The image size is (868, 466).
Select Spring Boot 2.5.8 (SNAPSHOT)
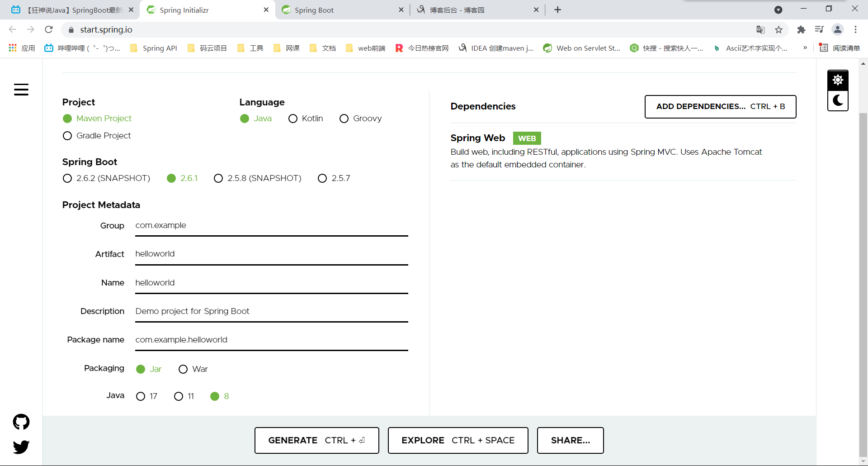coord(258,178)
